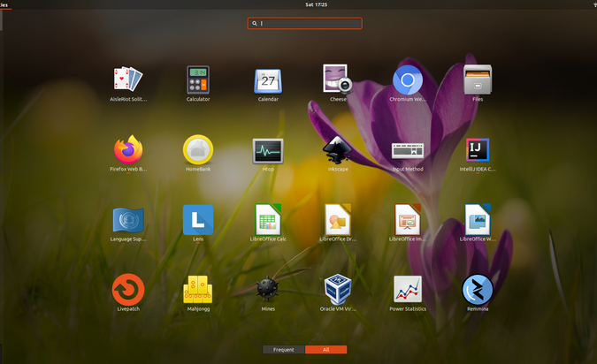Switch to the Frequent apps tab
This screenshot has height=364, width=597.
click(283, 350)
